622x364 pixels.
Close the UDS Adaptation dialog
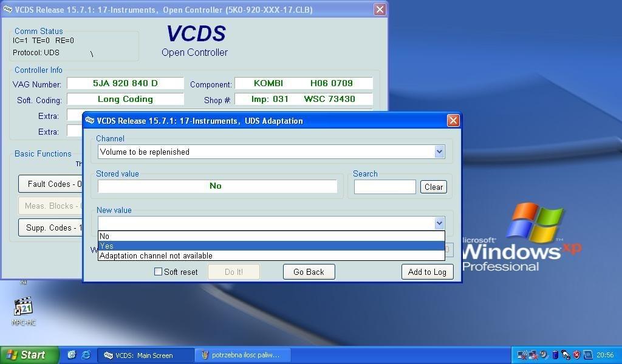pyautogui.click(x=453, y=120)
